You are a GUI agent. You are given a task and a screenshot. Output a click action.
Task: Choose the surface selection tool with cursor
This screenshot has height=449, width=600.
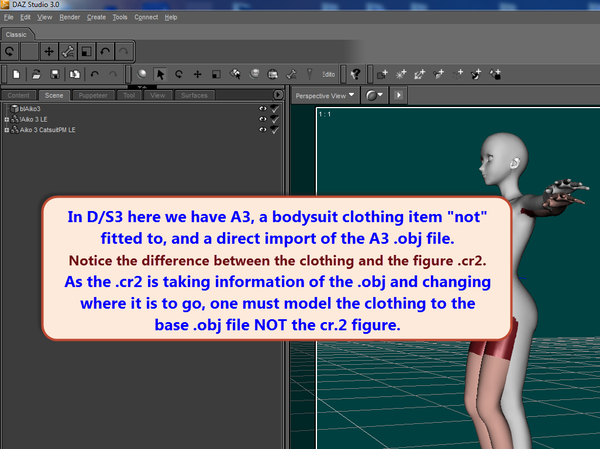pos(235,74)
